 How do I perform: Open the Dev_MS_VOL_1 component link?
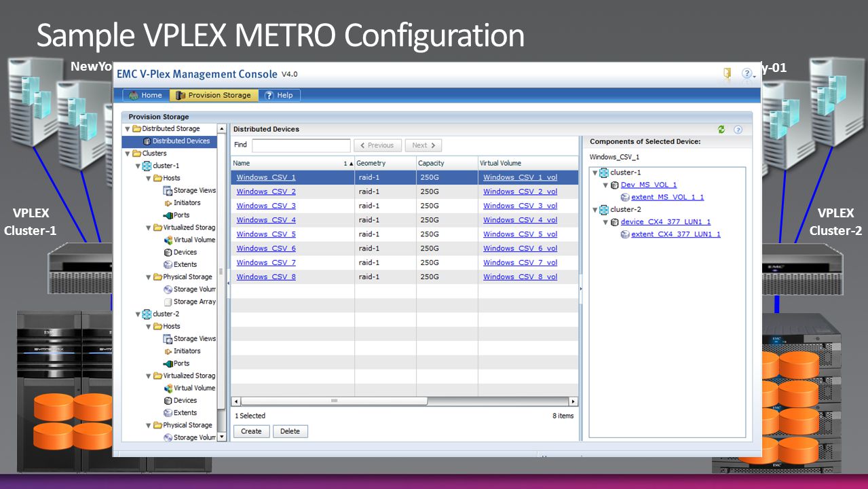click(x=648, y=185)
